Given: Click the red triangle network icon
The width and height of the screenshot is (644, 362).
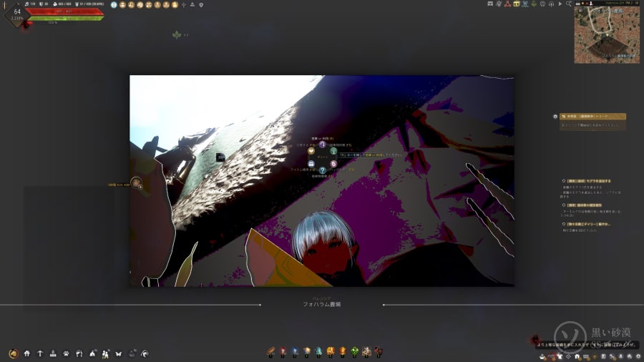Looking at the screenshot, I should click(507, 4).
